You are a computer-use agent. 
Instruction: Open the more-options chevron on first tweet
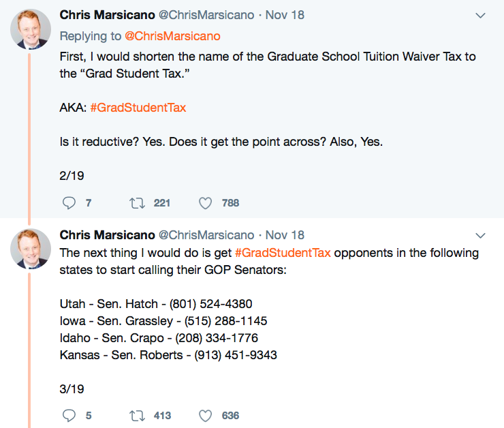[x=480, y=15]
